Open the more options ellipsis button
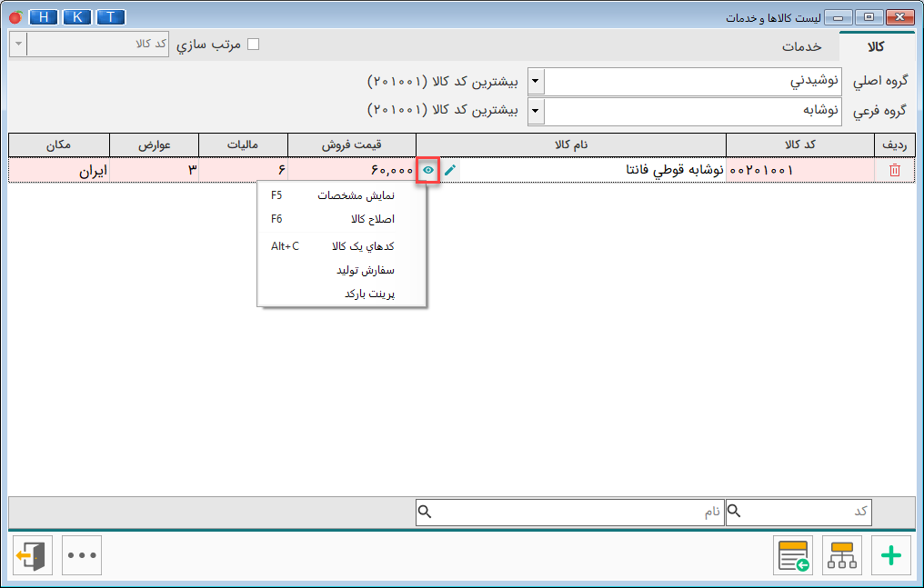The width and height of the screenshot is (924, 588). (x=81, y=554)
